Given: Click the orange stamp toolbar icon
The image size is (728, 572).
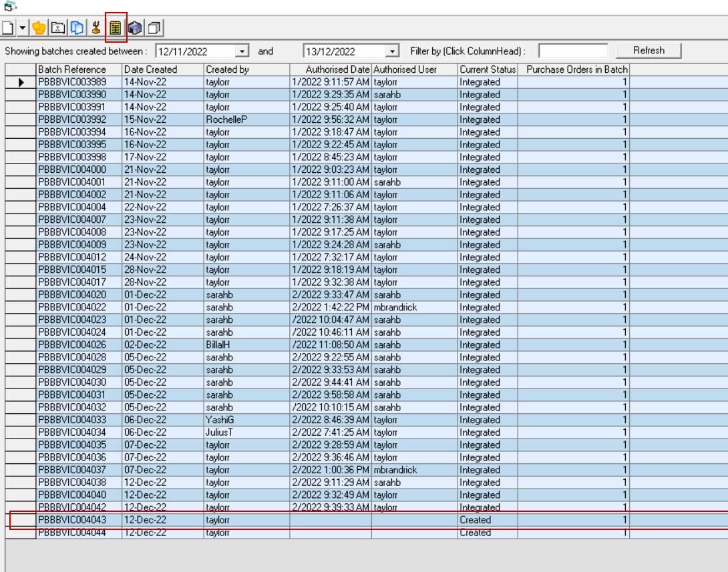Looking at the screenshot, I should point(96,28).
